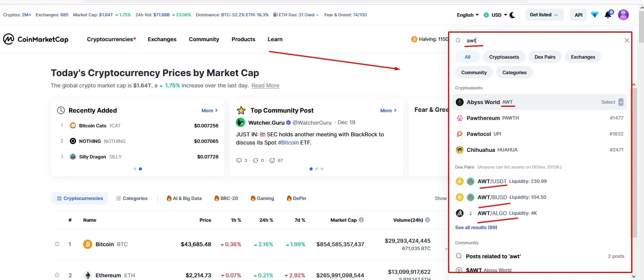The height and width of the screenshot is (280, 644).
Task: Star Bitcoin to add to watchlist
Action: point(57,244)
